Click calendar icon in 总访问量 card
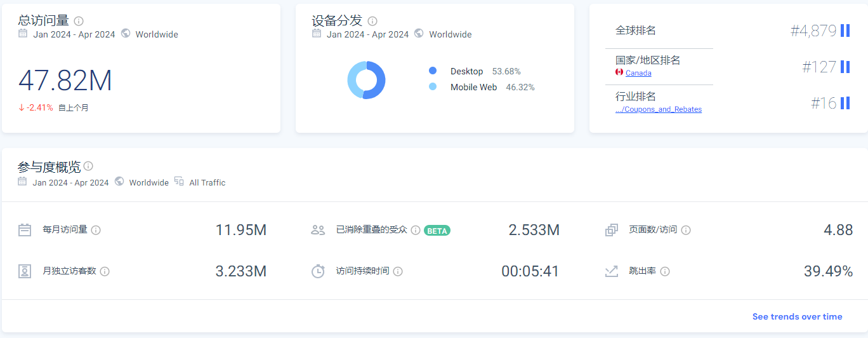The image size is (868, 338). pos(23,34)
